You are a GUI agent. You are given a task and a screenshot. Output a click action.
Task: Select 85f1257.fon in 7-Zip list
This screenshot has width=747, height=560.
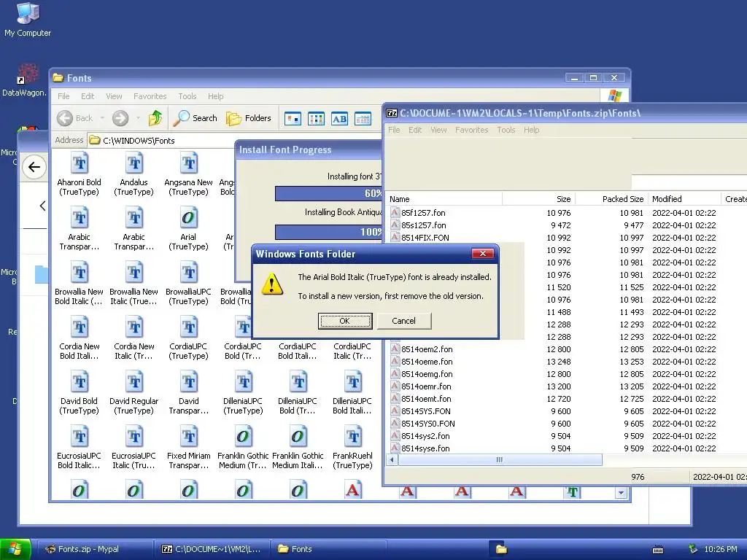click(x=423, y=213)
